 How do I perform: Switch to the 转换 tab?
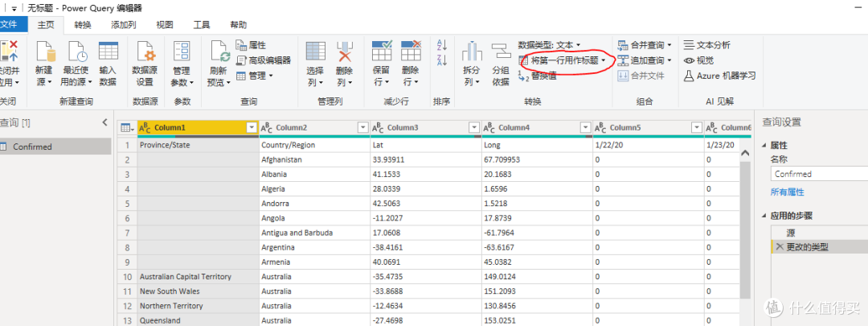coord(83,24)
